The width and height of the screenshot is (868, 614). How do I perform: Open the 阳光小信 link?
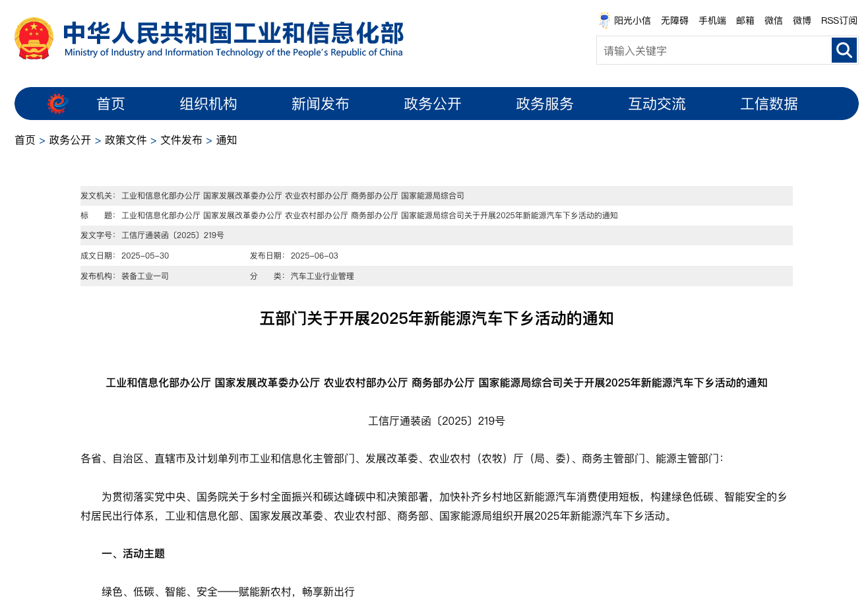coord(633,20)
